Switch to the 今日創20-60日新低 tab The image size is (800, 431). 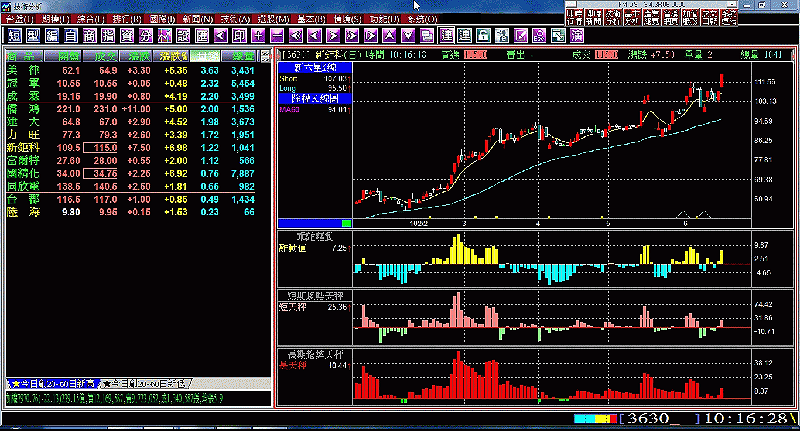(x=145, y=384)
